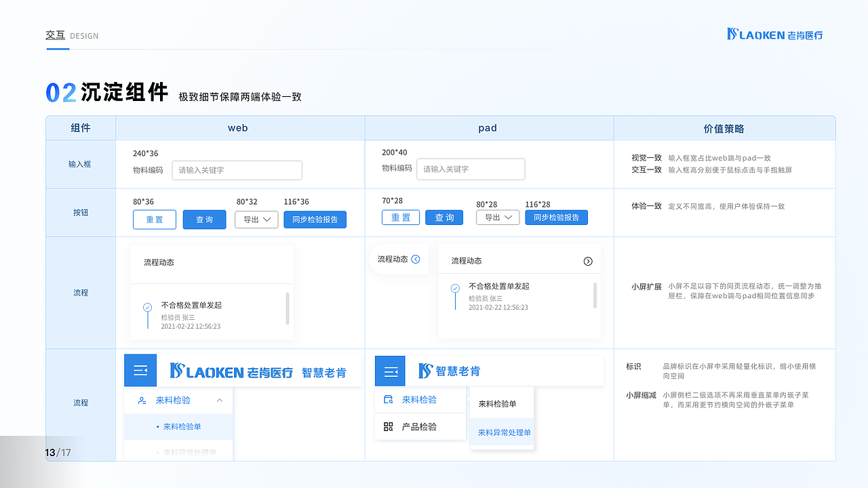868x488 pixels.
Task: Click the S brand mark in the pad nav bar
Action: pos(425,370)
